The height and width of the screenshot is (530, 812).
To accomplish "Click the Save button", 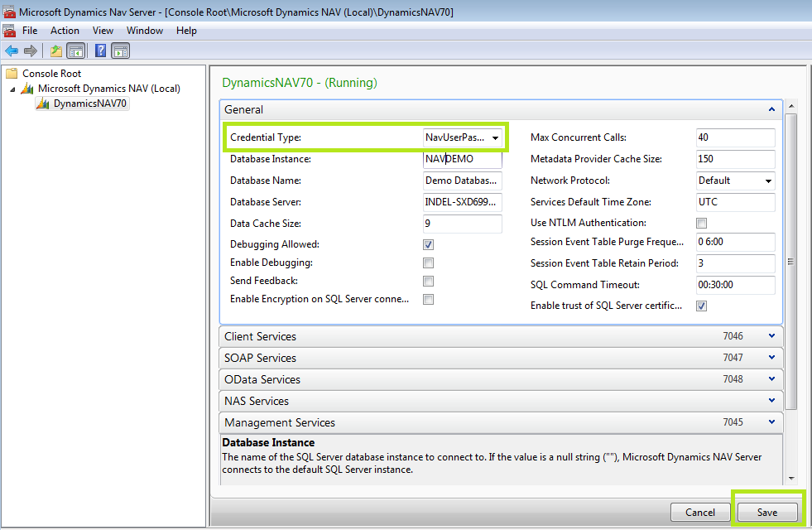I will click(766, 512).
